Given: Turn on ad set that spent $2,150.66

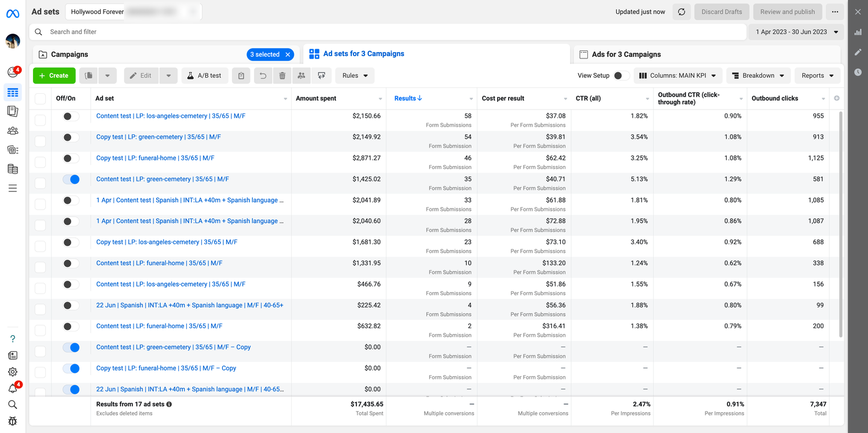Looking at the screenshot, I should pyautogui.click(x=71, y=116).
